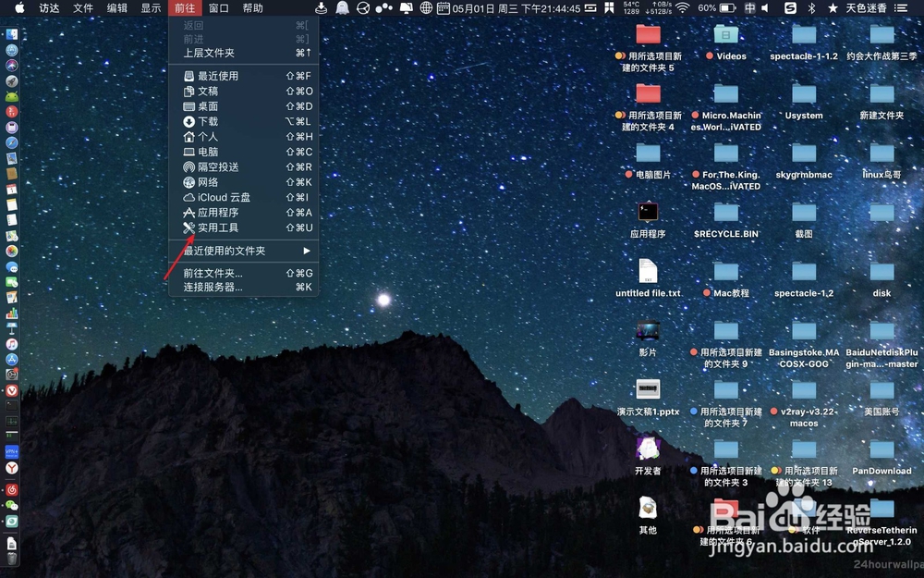Viewport: 924px width, 578px height.
Task: Click the ghost-shaped menu bar icon
Action: (x=342, y=8)
